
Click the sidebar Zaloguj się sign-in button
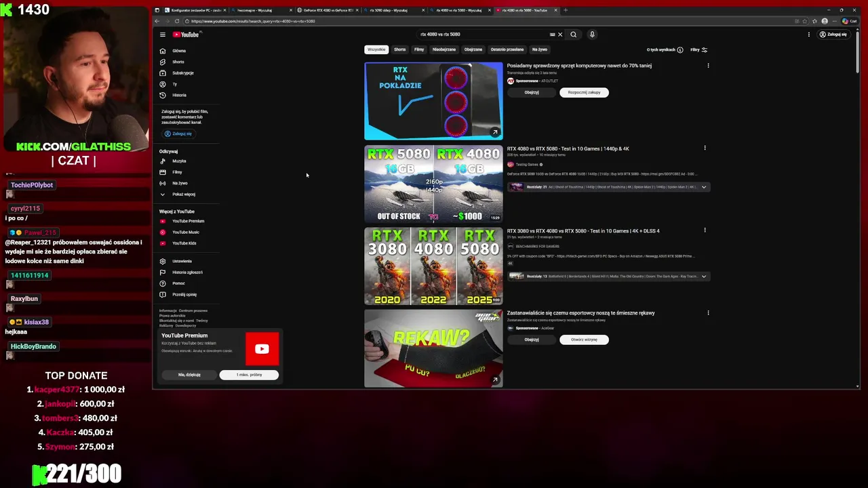(178, 134)
